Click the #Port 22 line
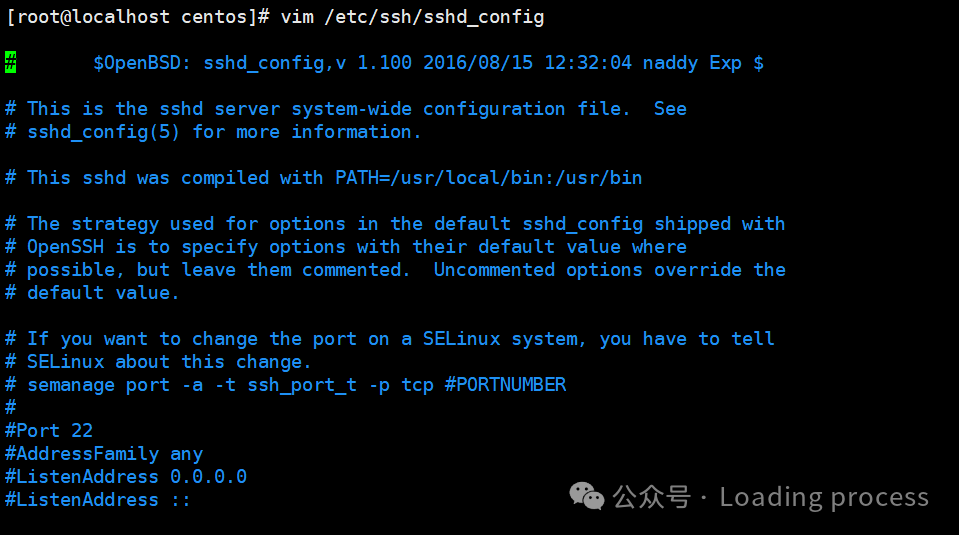 [49, 430]
